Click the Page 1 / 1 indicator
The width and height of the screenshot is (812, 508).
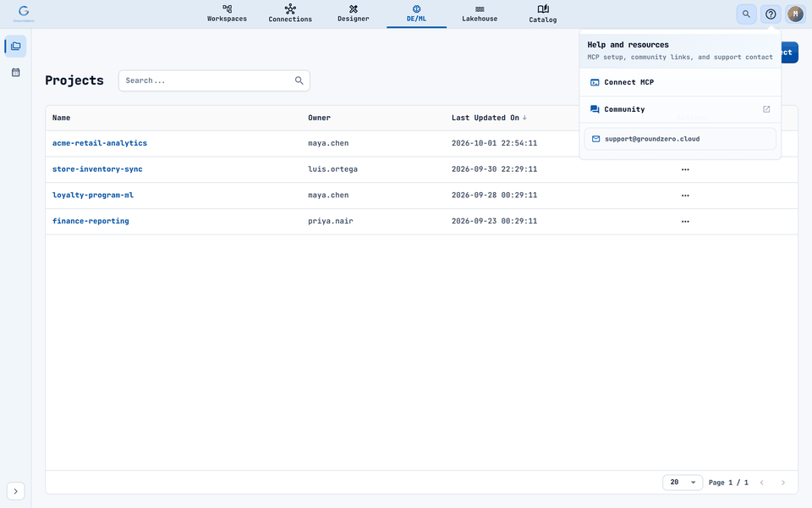728,483
